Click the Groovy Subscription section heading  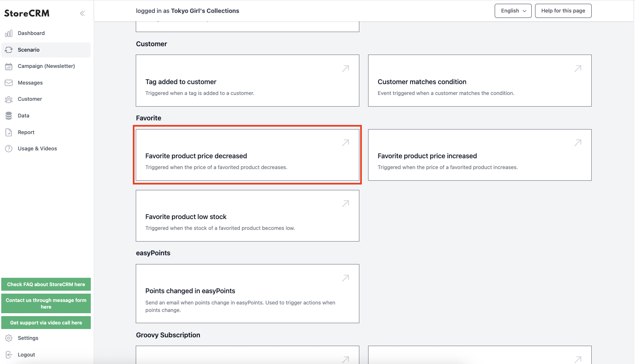point(168,335)
